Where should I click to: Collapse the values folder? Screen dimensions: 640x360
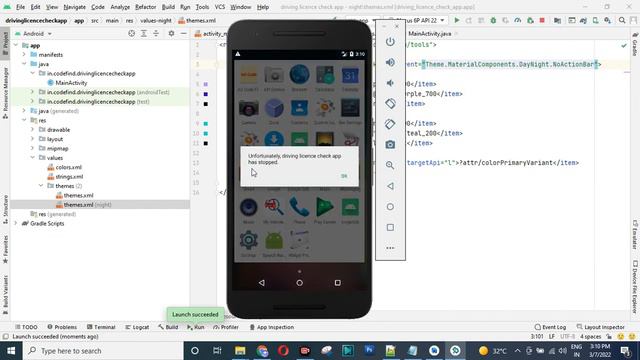[x=32, y=158]
